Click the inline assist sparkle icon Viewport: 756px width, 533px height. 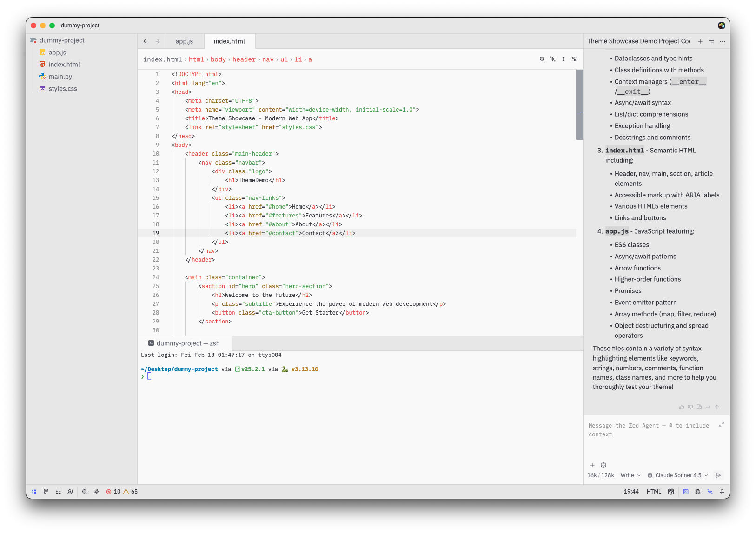pyautogui.click(x=553, y=59)
